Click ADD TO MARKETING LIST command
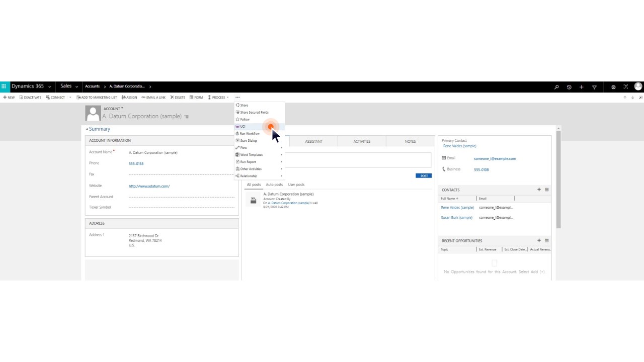The width and height of the screenshot is (644, 362). (x=97, y=98)
